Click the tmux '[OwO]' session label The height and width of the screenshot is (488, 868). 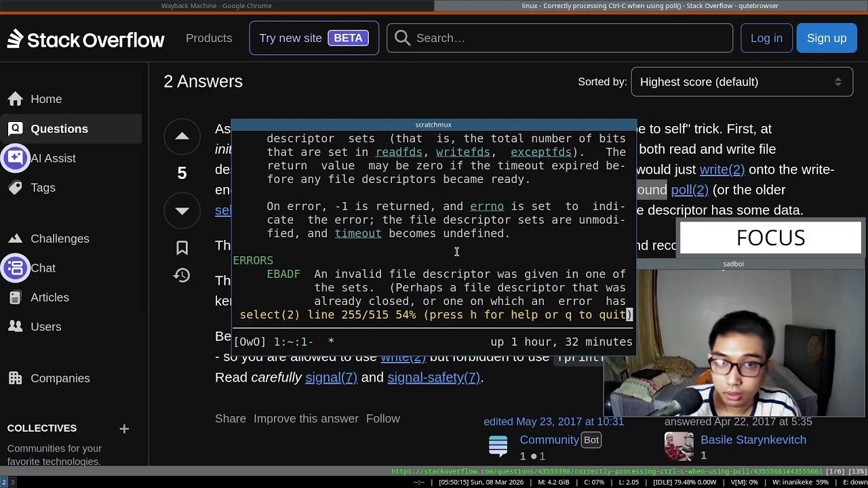[250, 342]
